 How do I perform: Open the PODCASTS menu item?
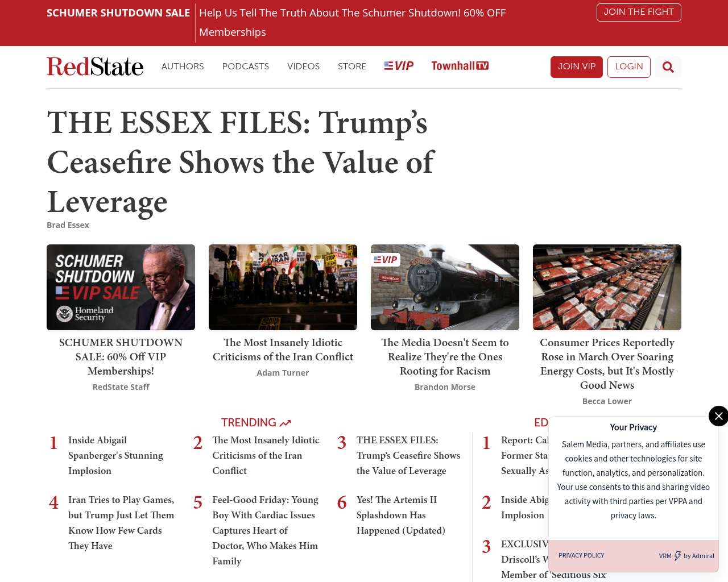pyautogui.click(x=246, y=66)
